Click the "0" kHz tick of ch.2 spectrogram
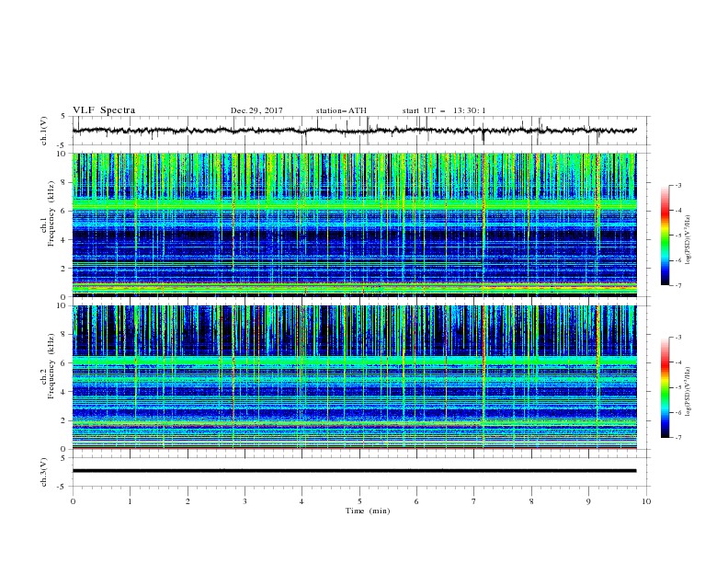The image size is (728, 563). (x=63, y=449)
